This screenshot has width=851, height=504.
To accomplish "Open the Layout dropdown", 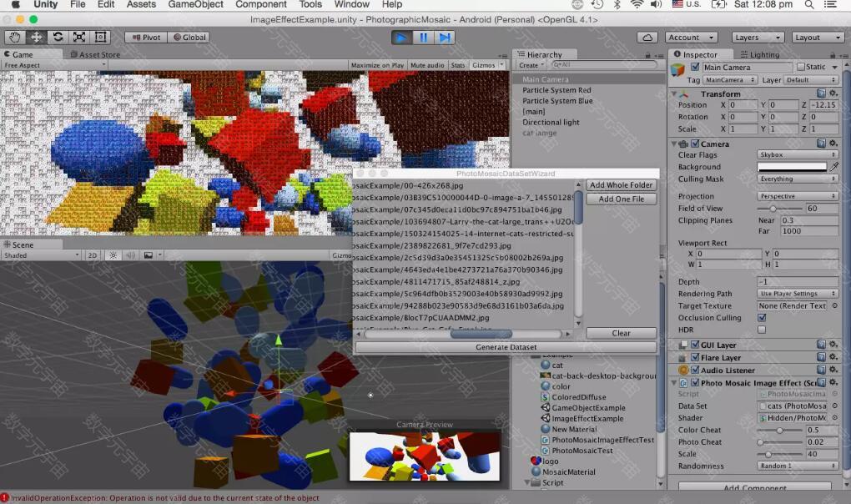I will pyautogui.click(x=817, y=38).
